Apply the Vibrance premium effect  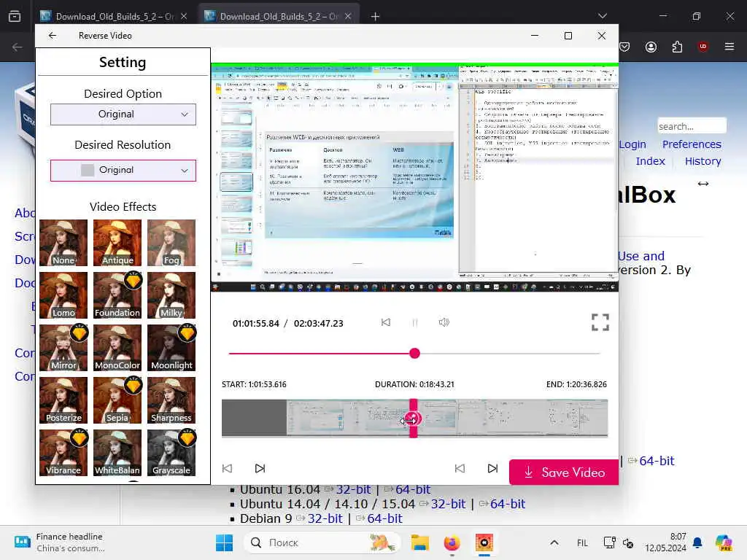tap(63, 452)
